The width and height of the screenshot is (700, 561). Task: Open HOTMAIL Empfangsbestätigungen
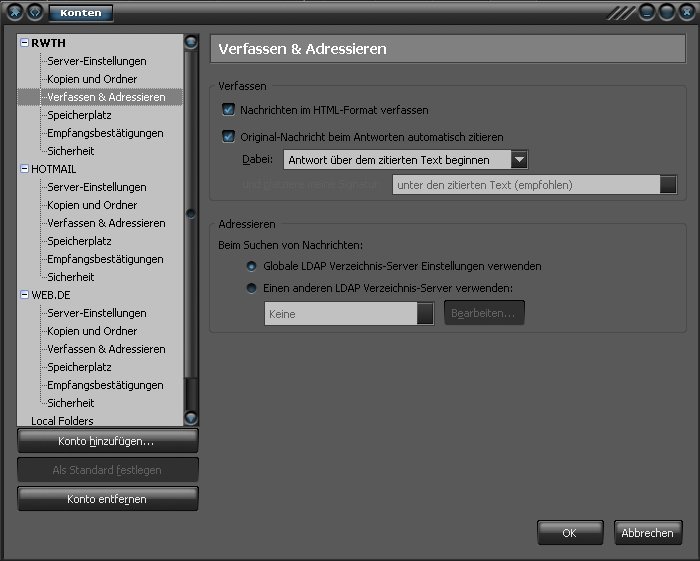(105, 259)
